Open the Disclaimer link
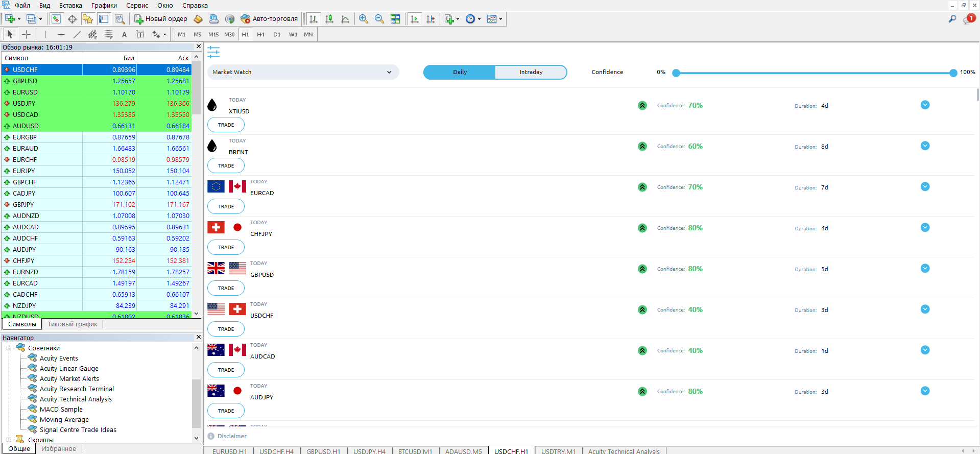 (x=232, y=436)
